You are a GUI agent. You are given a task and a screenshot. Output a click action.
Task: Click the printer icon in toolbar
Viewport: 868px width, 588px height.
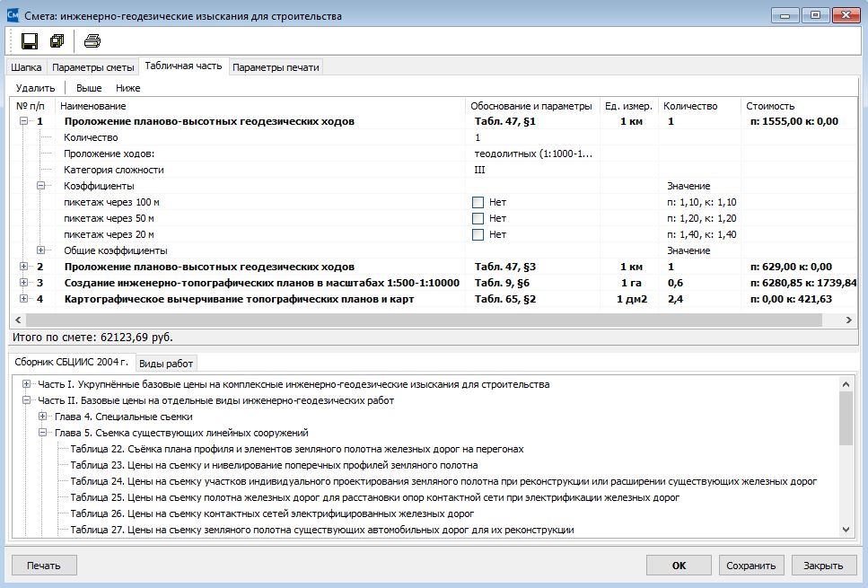pos(92,41)
